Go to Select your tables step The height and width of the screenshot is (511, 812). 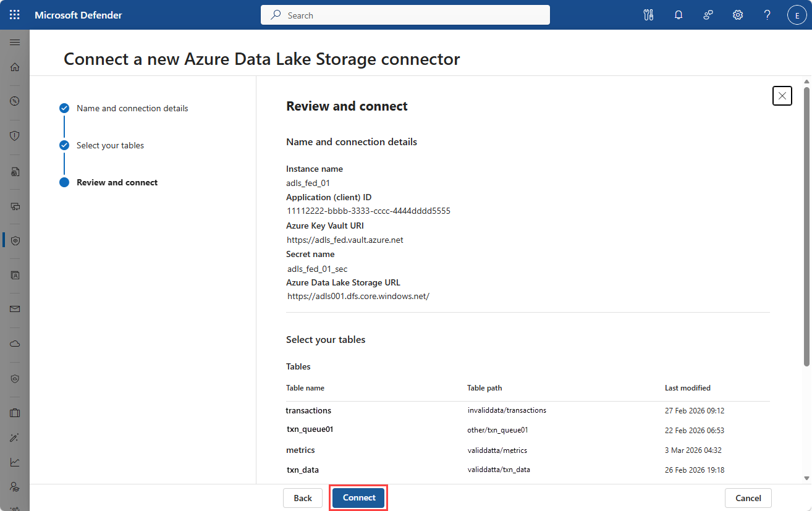point(110,145)
